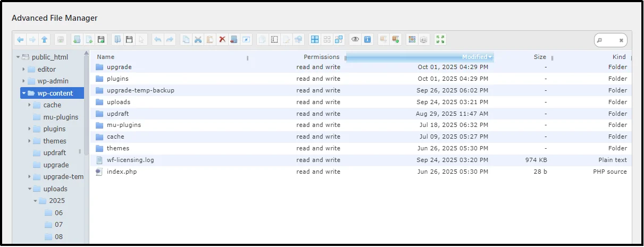The width and height of the screenshot is (644, 247).
Task: Click the redo arrow in the toolbar
Action: [x=170, y=39]
